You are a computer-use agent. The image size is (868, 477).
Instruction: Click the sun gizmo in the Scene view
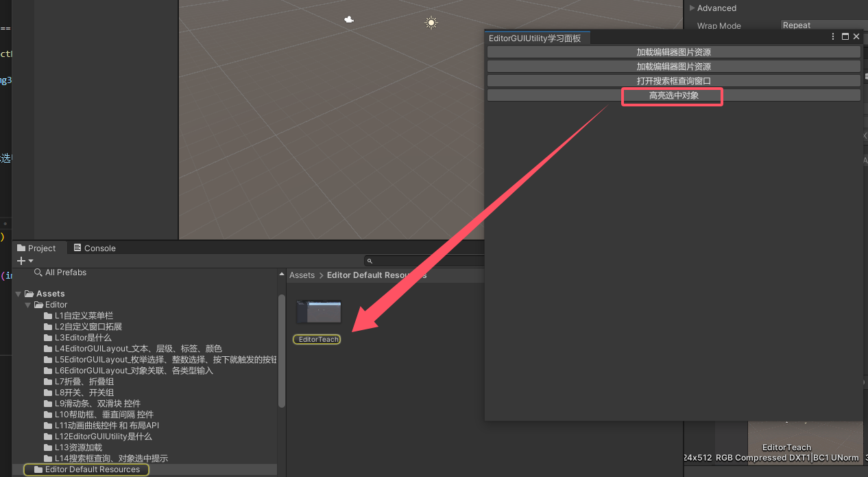pos(431,22)
